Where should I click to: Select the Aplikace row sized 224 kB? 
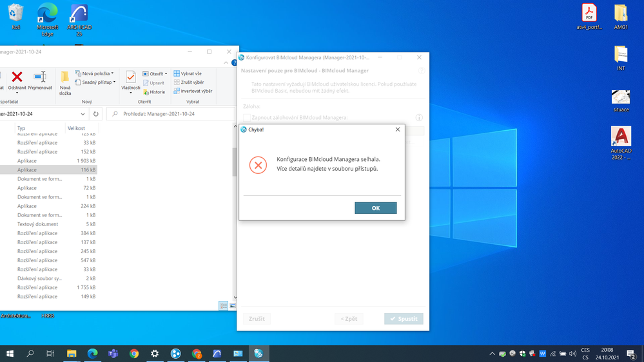pyautogui.click(x=48, y=206)
